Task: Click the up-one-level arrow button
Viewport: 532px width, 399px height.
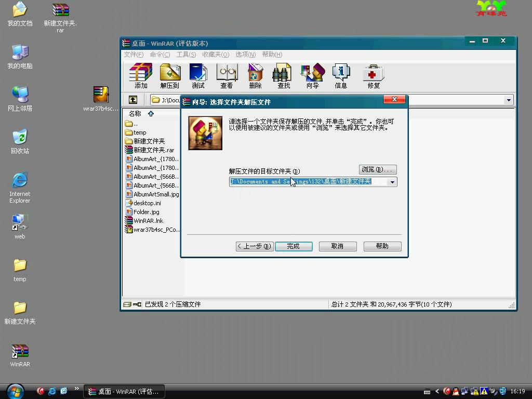Action: coord(133,100)
